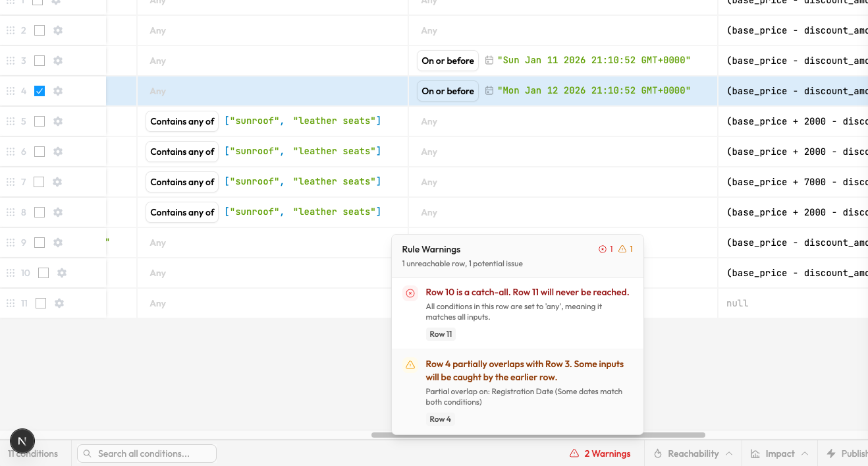Toggle the 2 Warnings status item
This screenshot has width=868, height=466.
[600, 453]
